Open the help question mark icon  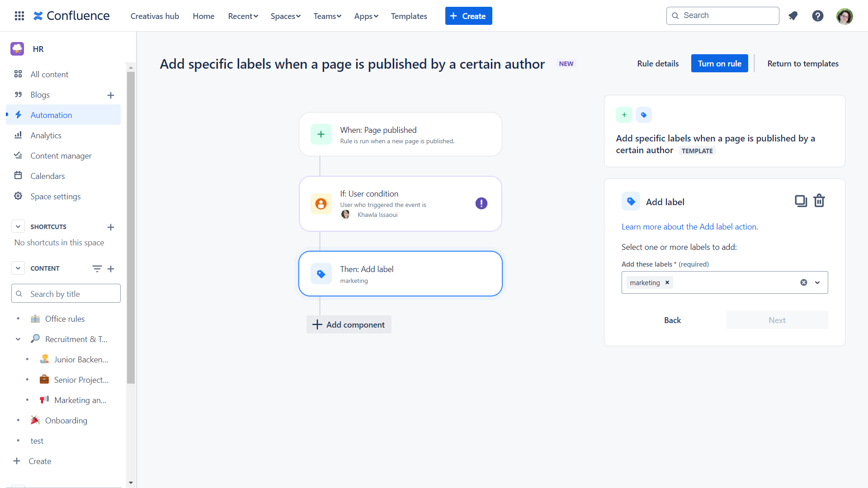pyautogui.click(x=817, y=16)
